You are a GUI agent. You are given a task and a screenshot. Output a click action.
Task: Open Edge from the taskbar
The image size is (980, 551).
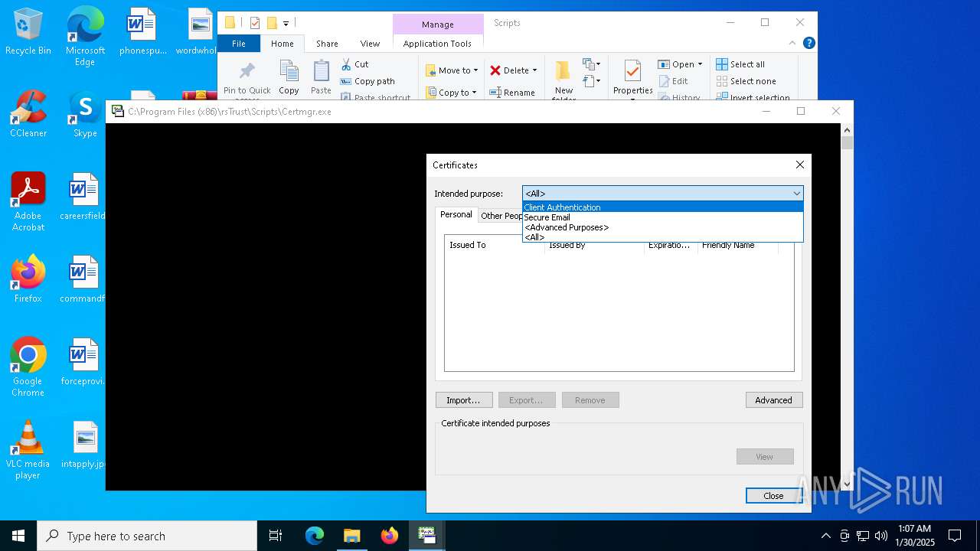(x=315, y=536)
